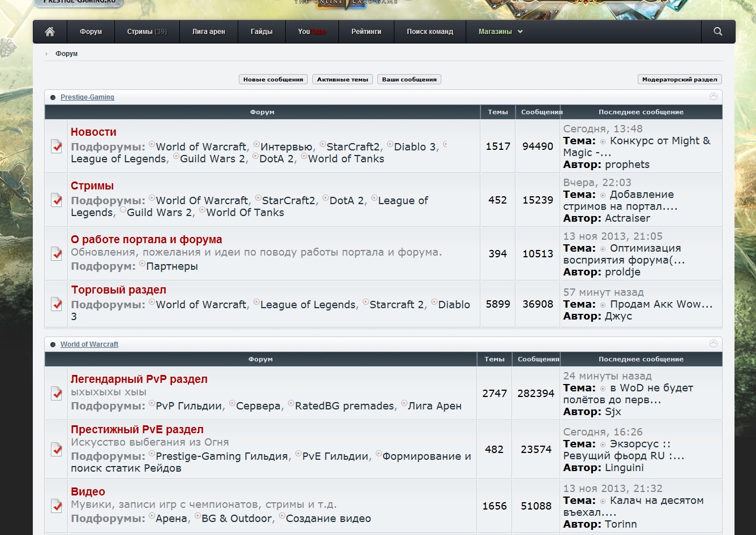
Task: Click the status icon of the Видео forum
Action: (x=57, y=506)
